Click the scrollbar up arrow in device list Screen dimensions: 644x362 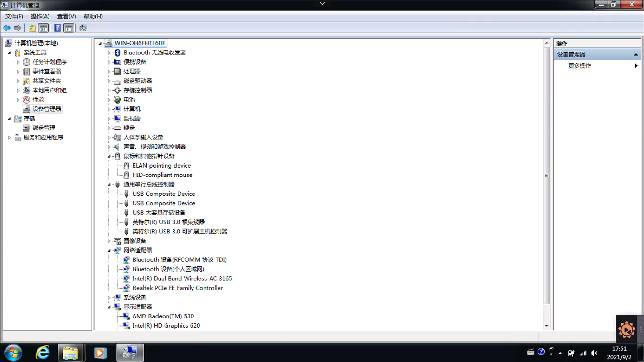tap(546, 43)
